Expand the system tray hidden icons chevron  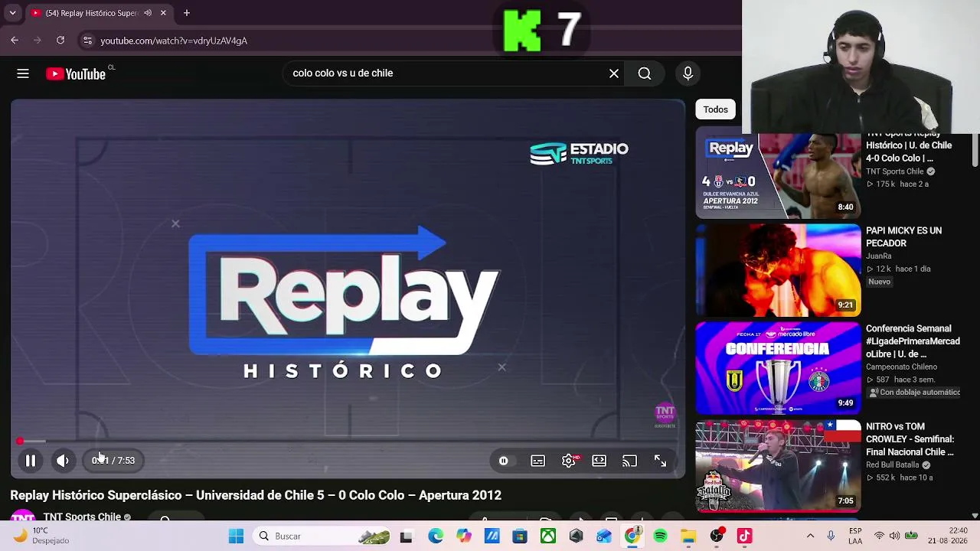point(810,536)
